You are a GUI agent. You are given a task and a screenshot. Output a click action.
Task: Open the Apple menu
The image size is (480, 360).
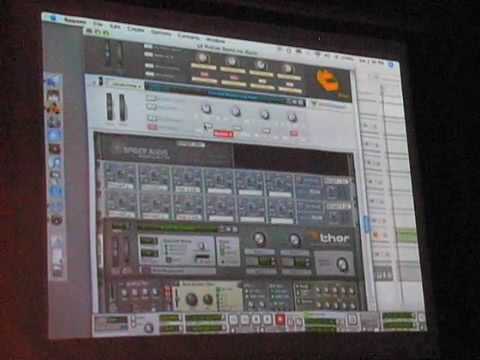tap(53, 18)
